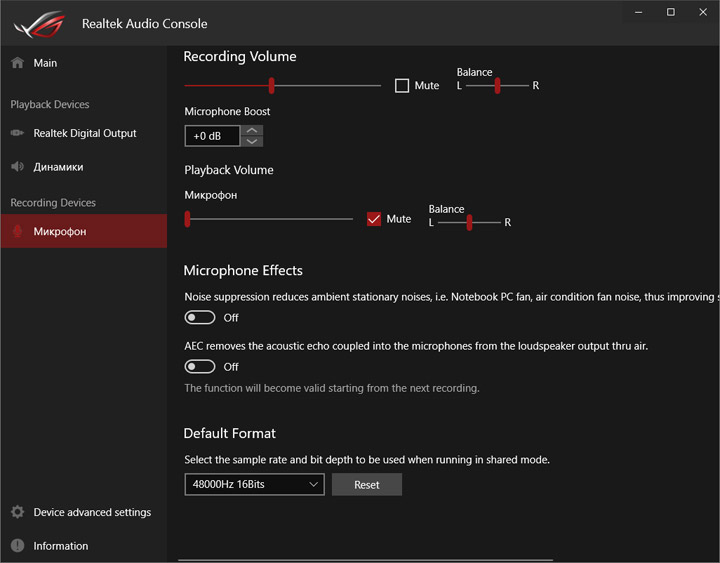Click the Microphone Boost +0 dB field
This screenshot has height=563, width=720.
click(213, 136)
